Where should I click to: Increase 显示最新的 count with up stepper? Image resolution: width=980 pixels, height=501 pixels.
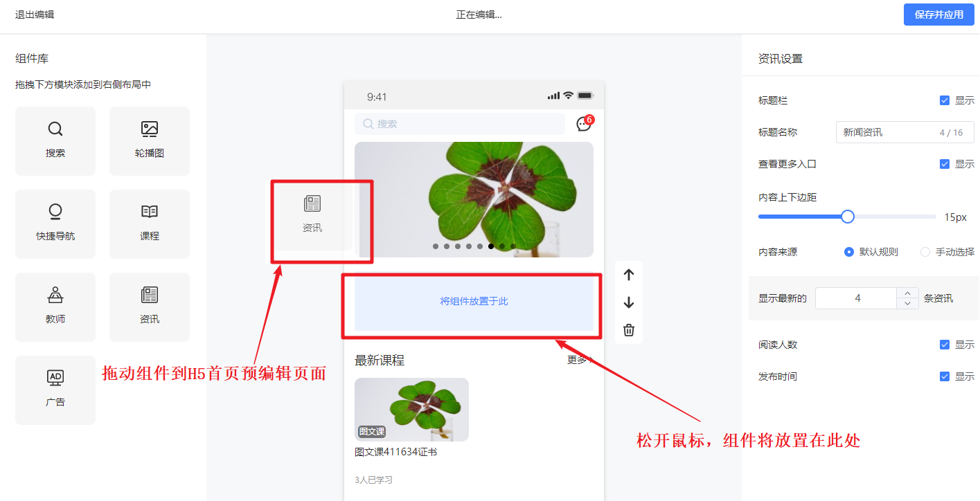pyautogui.click(x=907, y=293)
